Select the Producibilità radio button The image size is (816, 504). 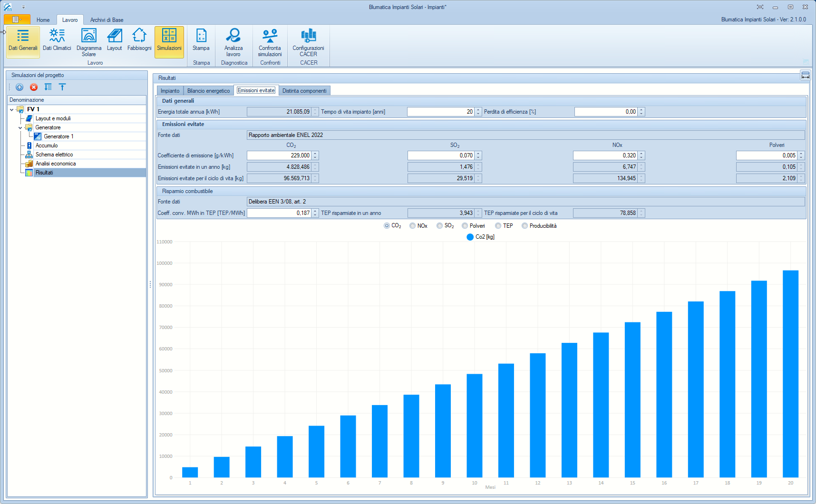[x=525, y=226]
